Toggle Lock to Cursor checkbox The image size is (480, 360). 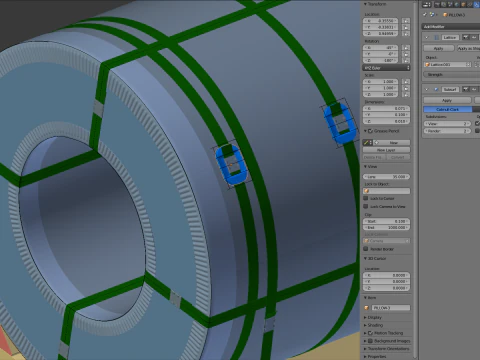click(366, 198)
